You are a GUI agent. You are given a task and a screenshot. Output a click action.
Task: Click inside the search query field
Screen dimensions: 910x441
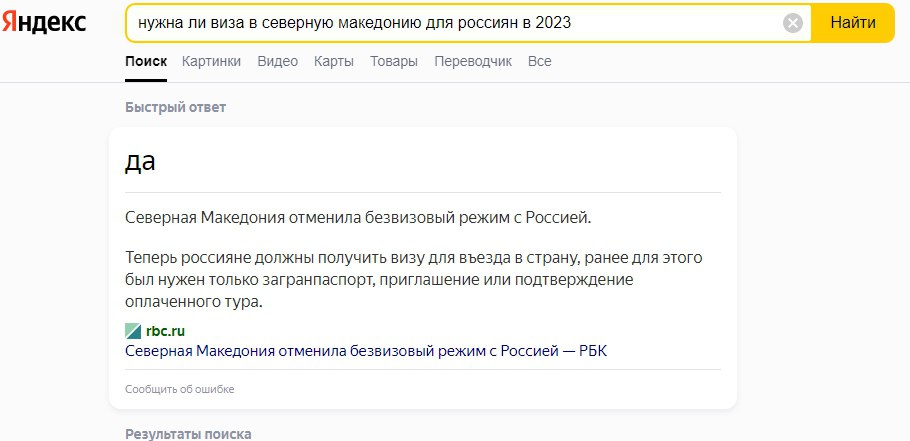coord(450,23)
